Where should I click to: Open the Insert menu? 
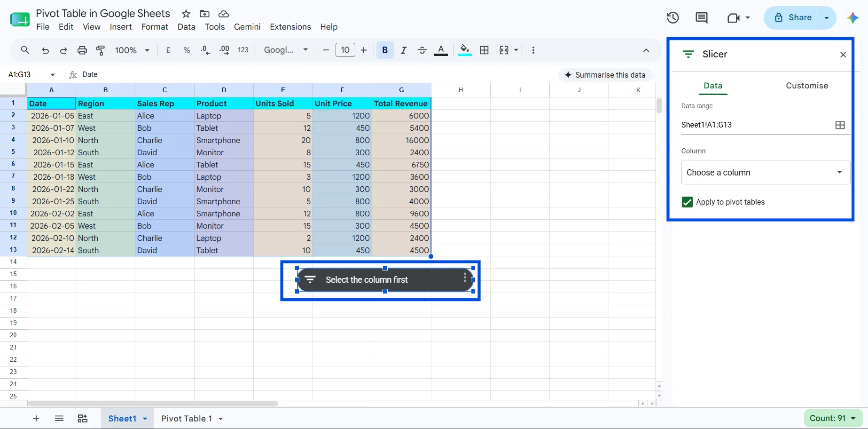coord(121,27)
